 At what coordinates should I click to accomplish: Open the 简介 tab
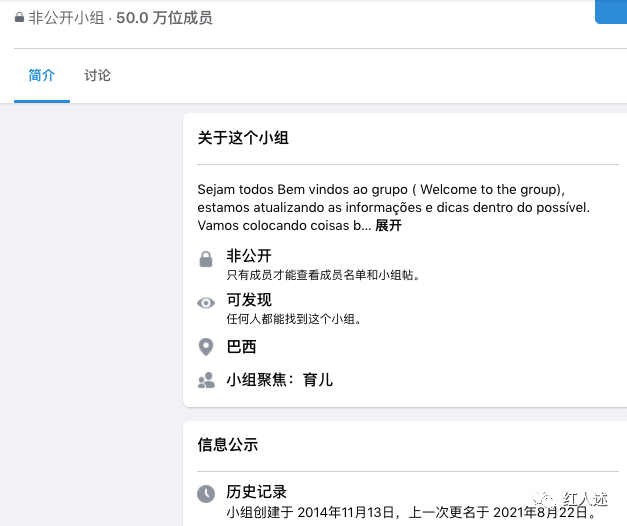(x=42, y=75)
